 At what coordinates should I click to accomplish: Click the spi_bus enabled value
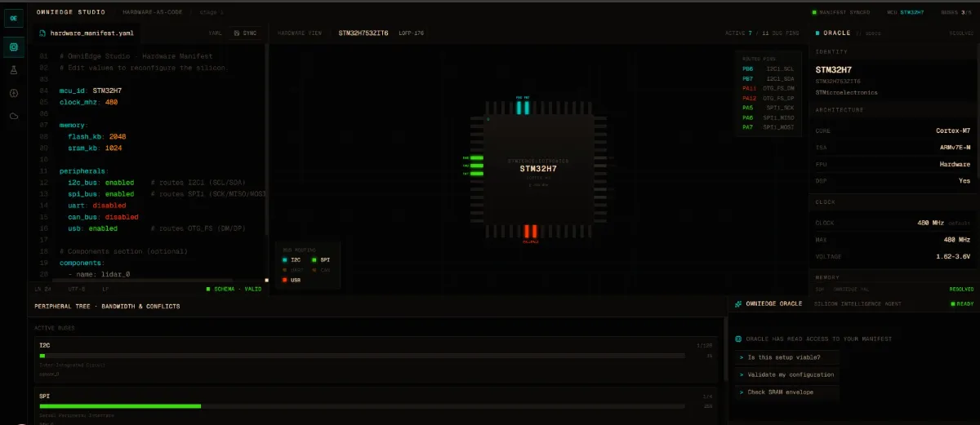coord(118,194)
